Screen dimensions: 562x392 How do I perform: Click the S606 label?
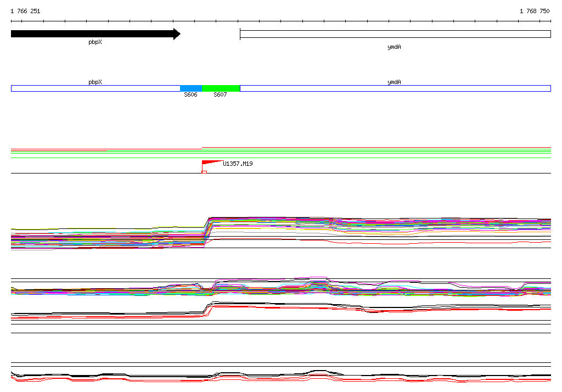coord(190,94)
